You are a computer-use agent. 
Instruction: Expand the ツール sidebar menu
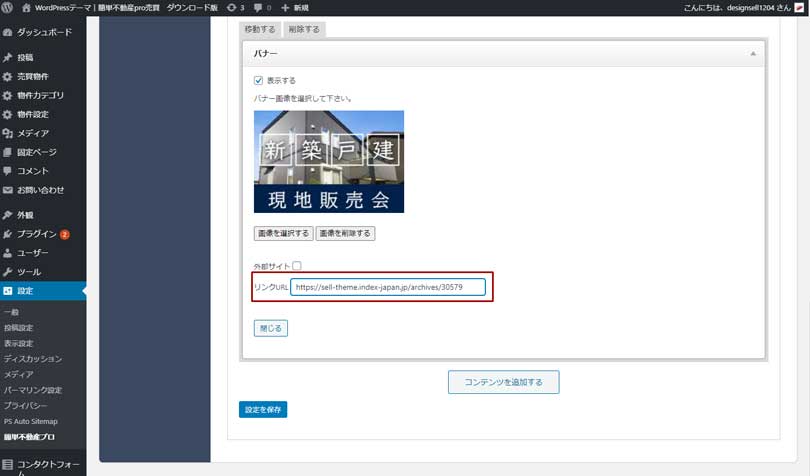pos(28,272)
